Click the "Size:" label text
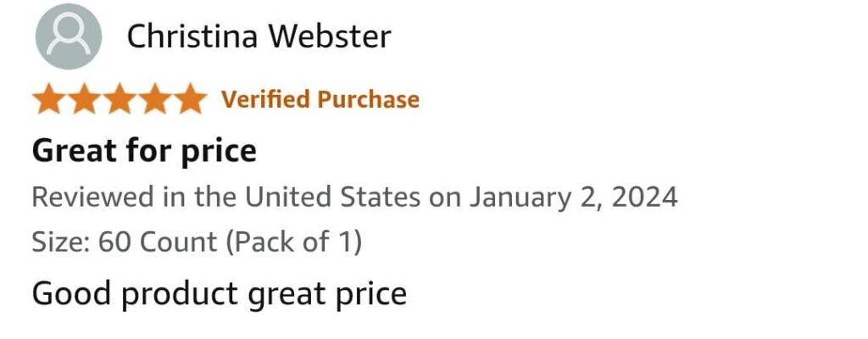868x339 pixels. (x=61, y=242)
